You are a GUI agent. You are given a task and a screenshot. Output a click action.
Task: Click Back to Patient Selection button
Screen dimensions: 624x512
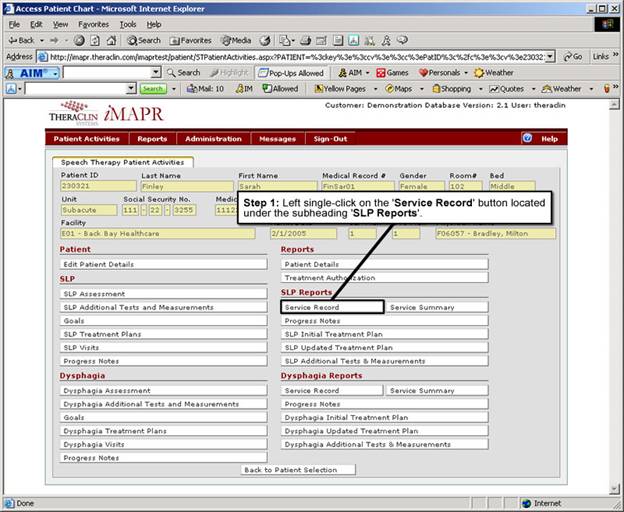(x=291, y=470)
